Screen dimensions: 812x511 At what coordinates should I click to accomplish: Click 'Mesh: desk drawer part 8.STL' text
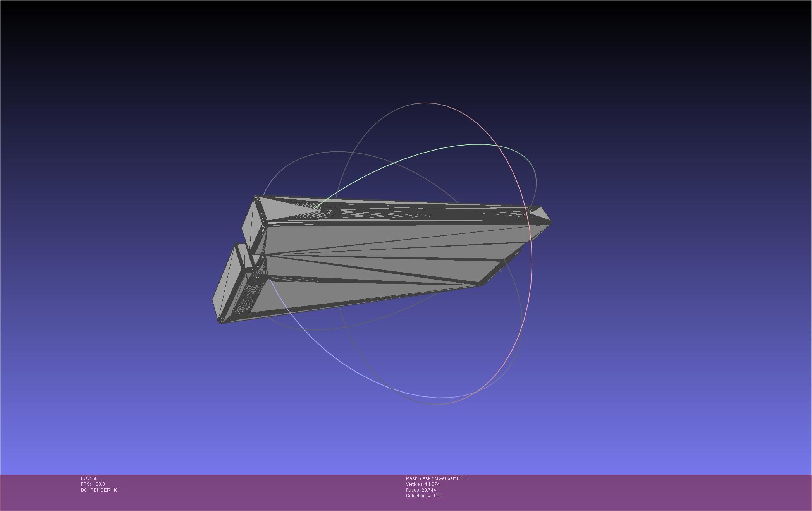coord(437,478)
